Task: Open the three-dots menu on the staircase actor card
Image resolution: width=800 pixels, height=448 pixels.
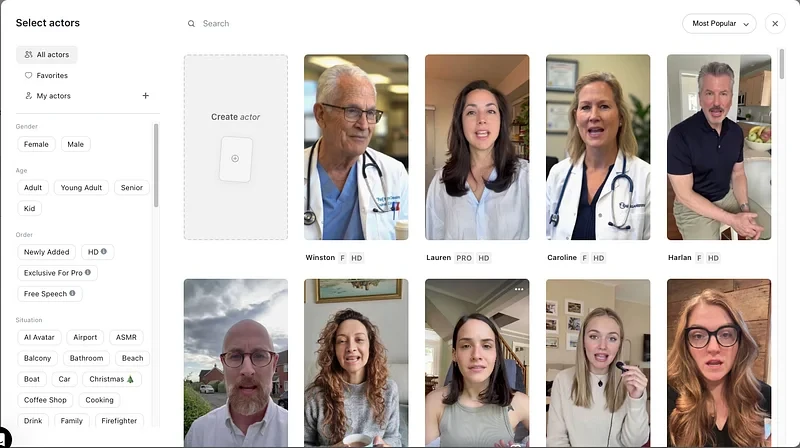Action: pos(519,289)
